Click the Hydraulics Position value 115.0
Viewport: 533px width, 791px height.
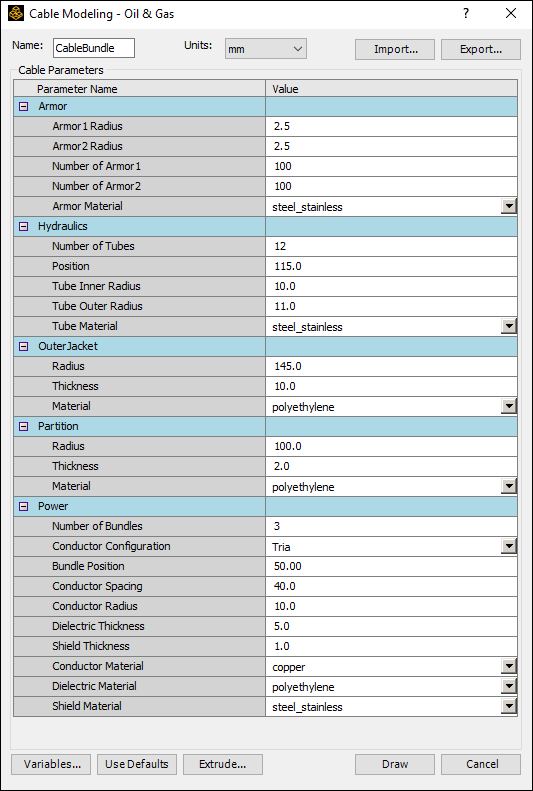391,266
